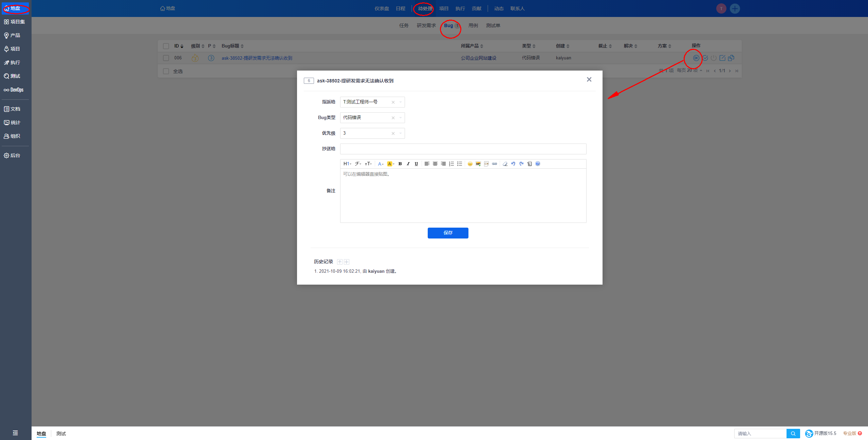Insert an emoticon with the smiley icon
The width and height of the screenshot is (868, 440).
coord(470,164)
